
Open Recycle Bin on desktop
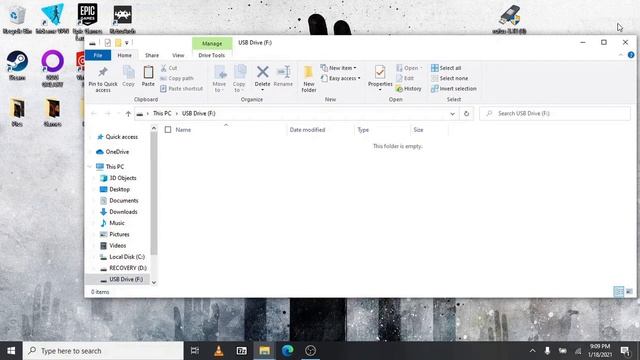pos(17,19)
